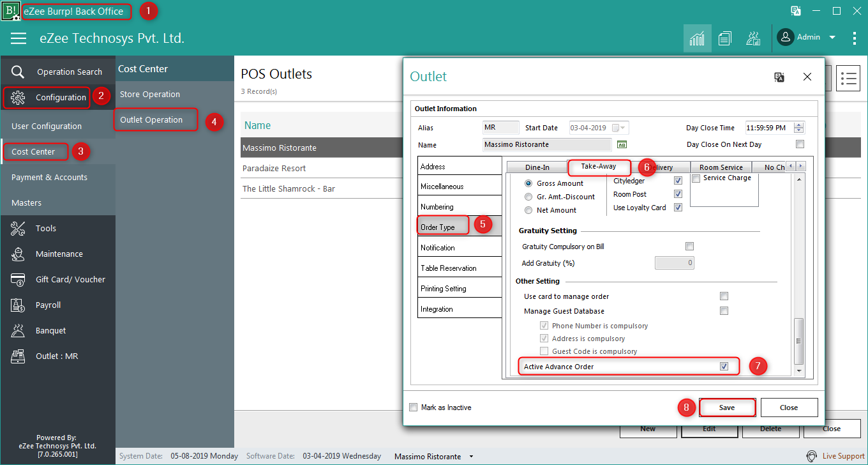
Task: Open the translate icon in Outlet dialog
Action: coord(779,77)
